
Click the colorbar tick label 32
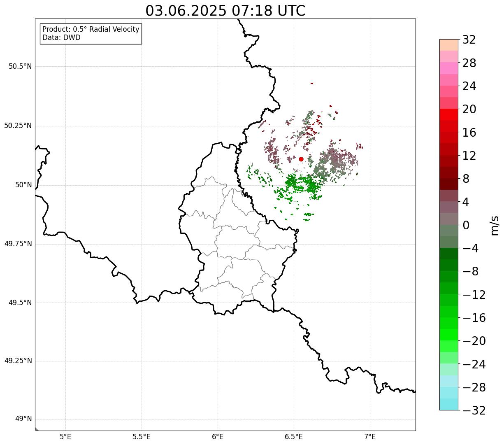point(469,40)
